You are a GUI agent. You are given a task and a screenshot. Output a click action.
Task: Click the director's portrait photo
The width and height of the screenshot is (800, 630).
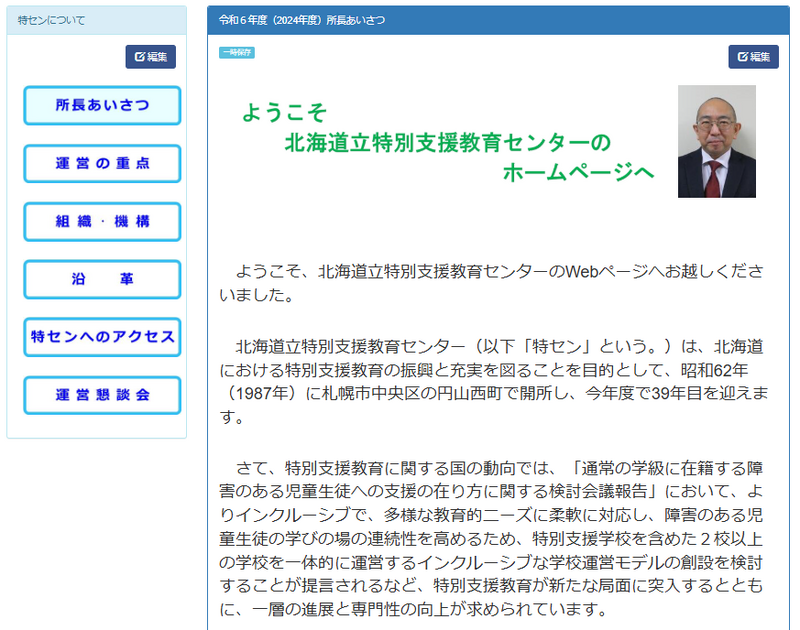(716, 141)
